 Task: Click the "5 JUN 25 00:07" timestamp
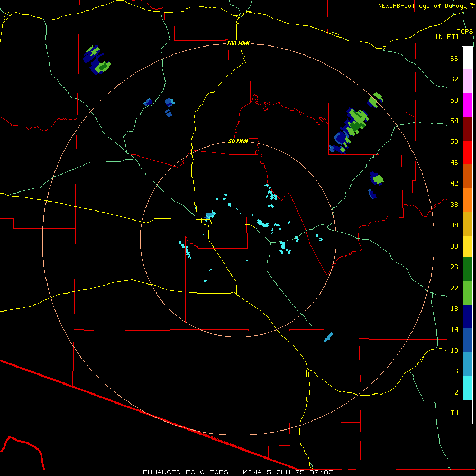[300, 472]
